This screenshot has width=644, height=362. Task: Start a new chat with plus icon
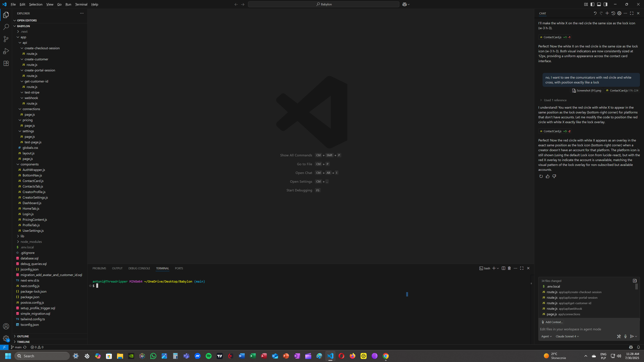(607, 13)
